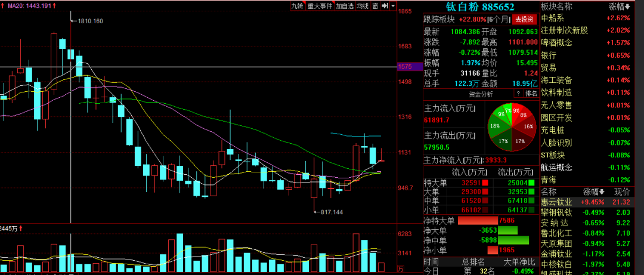Image resolution: width=644 pixels, height=275 pixels.
Task: Click the jump-to-end arrow icon
Action: tap(385, 6)
